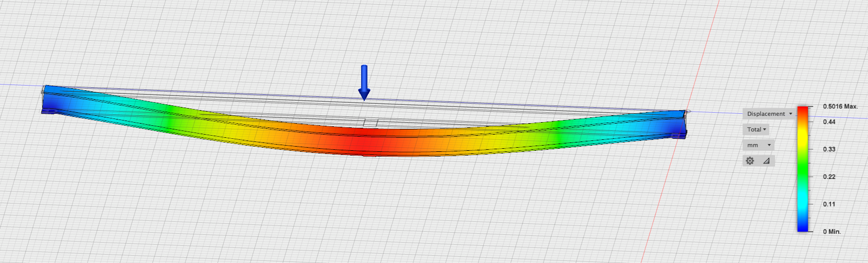Image resolution: width=868 pixels, height=263 pixels.
Task: Open the Displacement result type dropdown
Action: [769, 114]
